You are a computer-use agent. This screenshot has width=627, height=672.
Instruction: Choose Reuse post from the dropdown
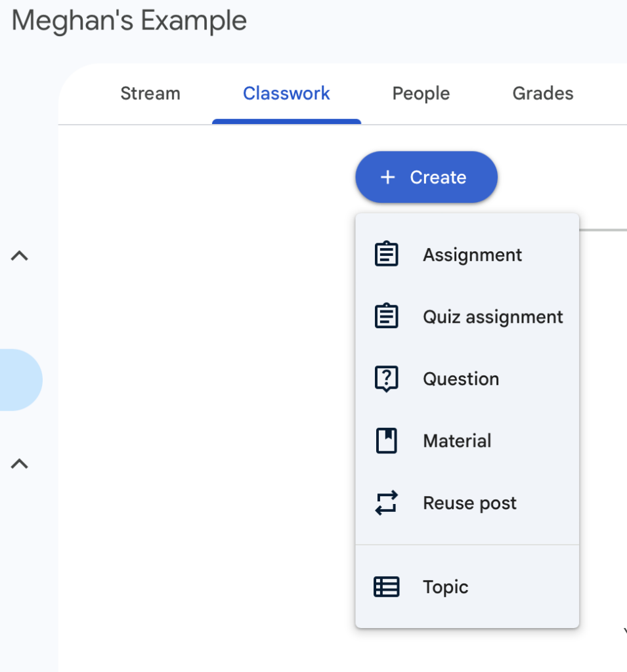[x=469, y=503]
